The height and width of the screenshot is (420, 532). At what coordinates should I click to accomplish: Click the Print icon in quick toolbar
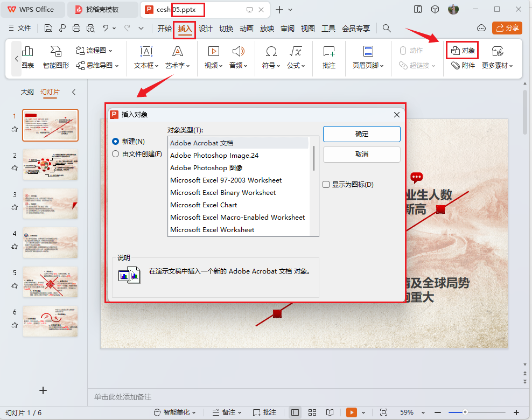click(76, 28)
